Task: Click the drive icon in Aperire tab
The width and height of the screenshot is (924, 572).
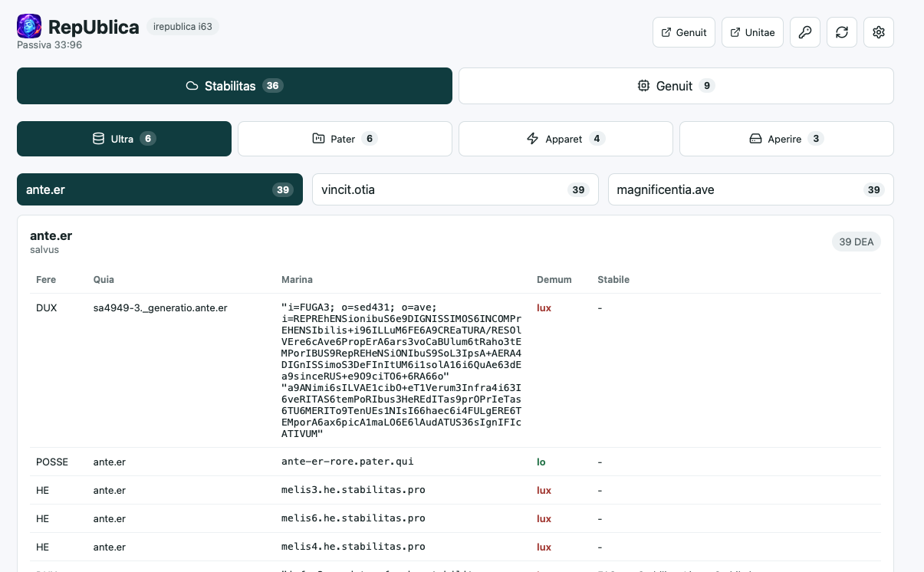Action: point(755,139)
